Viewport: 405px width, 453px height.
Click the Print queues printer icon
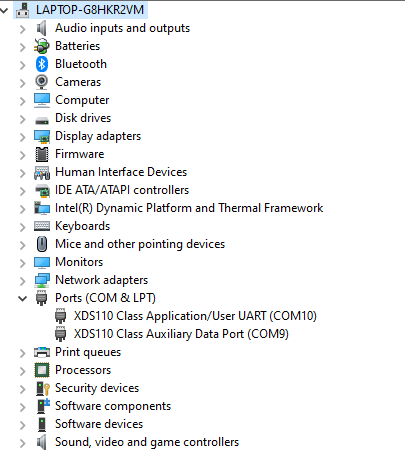point(42,352)
